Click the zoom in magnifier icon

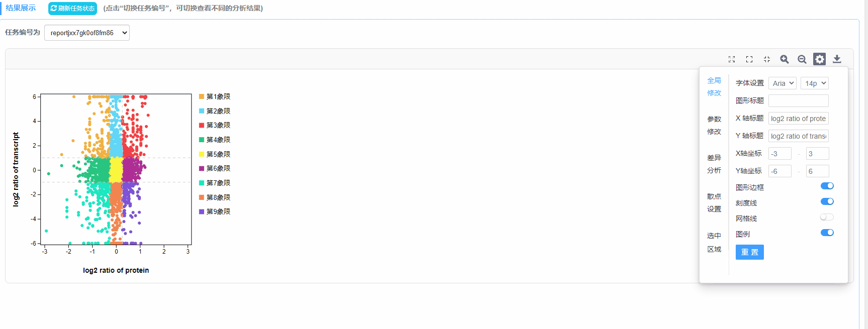784,59
